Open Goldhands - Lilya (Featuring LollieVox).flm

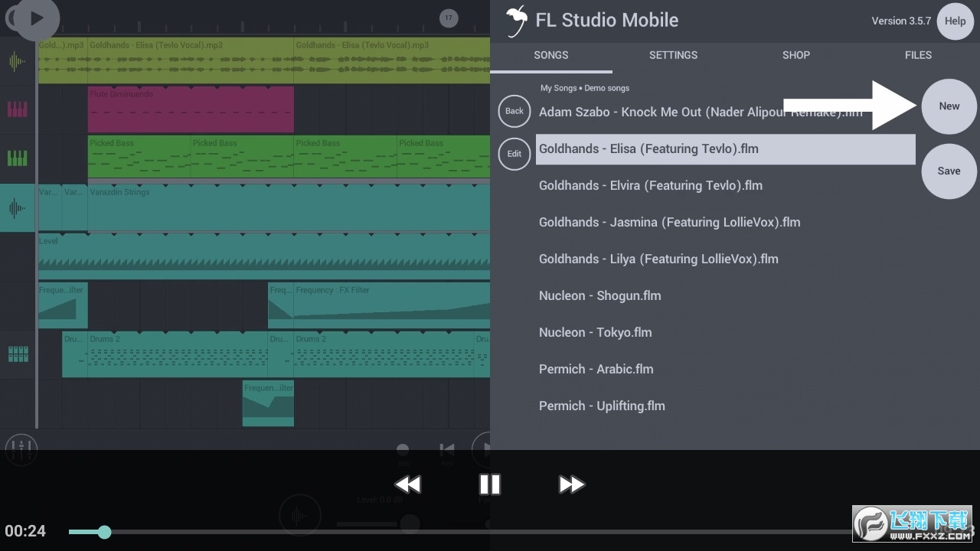tap(658, 259)
